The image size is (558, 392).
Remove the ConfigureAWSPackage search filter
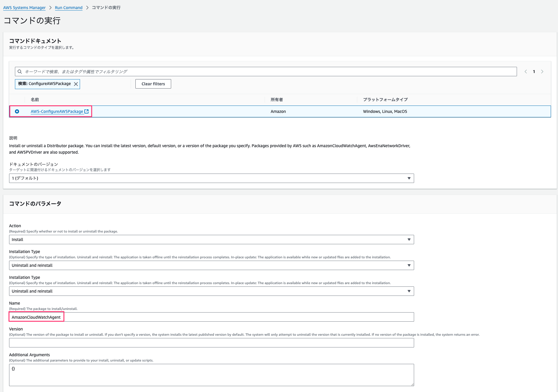(76, 84)
